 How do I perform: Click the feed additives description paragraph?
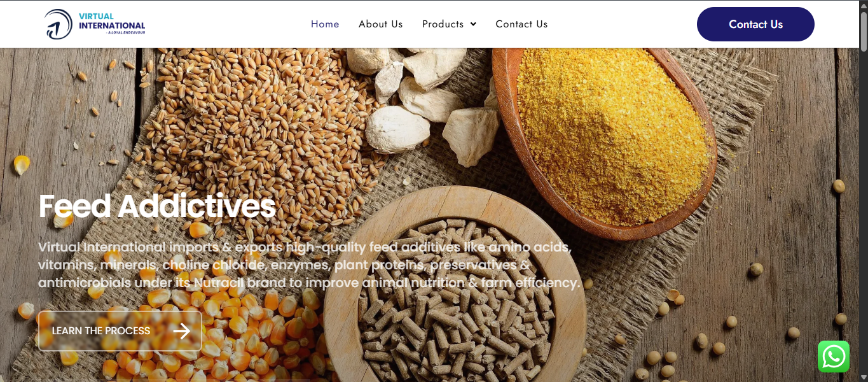click(310, 265)
